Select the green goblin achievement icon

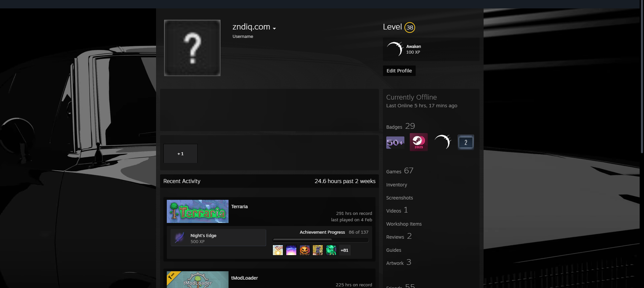[x=331, y=250]
